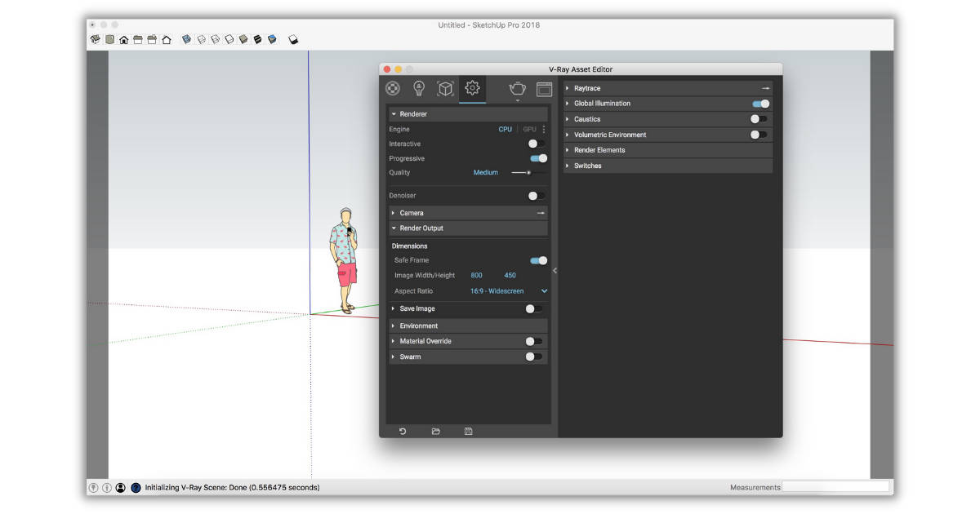Enable the Denoiser toggle

pos(537,195)
